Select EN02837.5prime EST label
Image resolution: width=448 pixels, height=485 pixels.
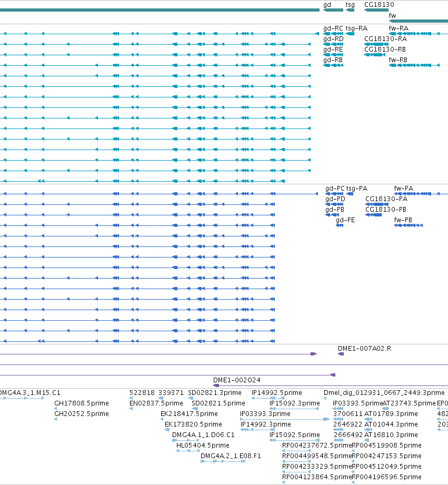coord(156,403)
